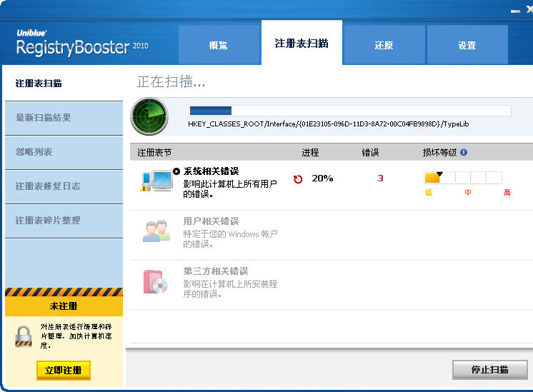This screenshot has height=392, width=533.
Task: Click the 中 damage level label
Action: pyautogui.click(x=468, y=193)
